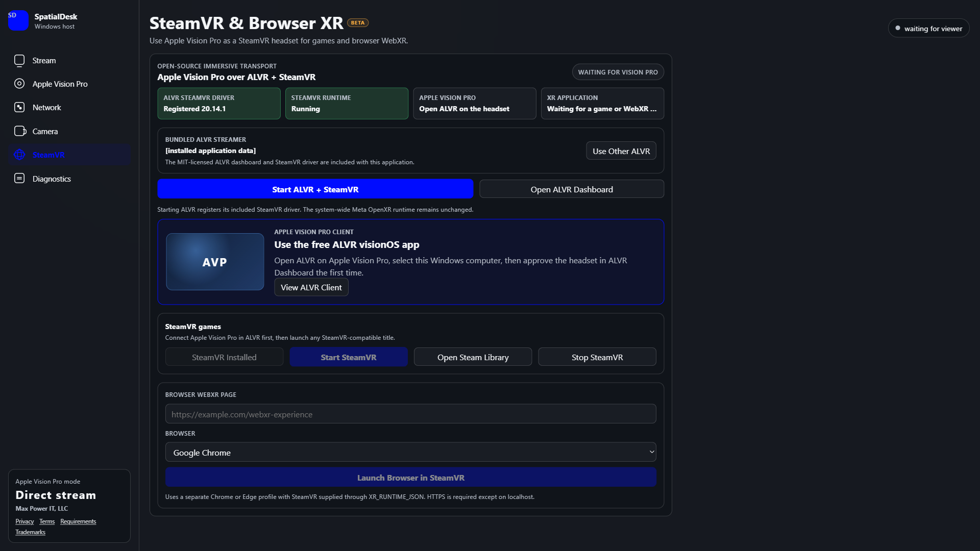
Task: Click the Apple Vision Pro sidebar icon
Action: click(19, 84)
